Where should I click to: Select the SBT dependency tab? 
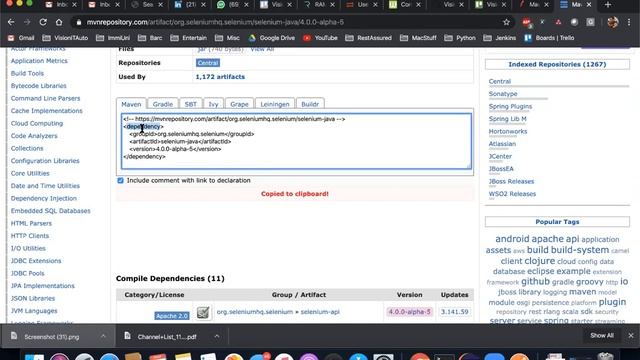191,104
